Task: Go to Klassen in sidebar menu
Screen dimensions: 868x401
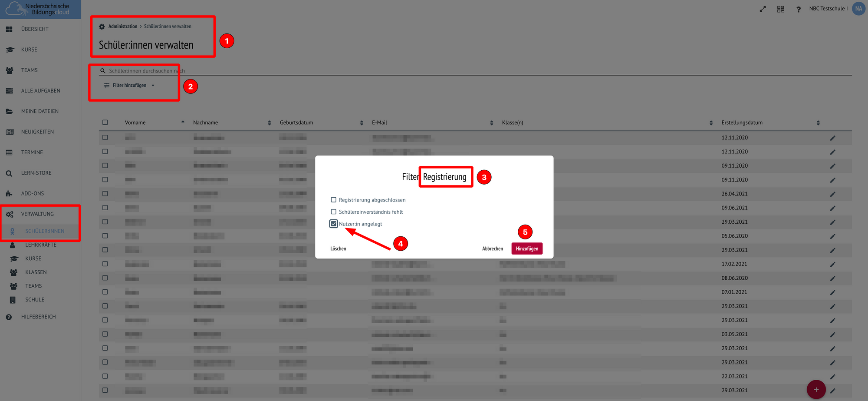Action: click(x=36, y=272)
